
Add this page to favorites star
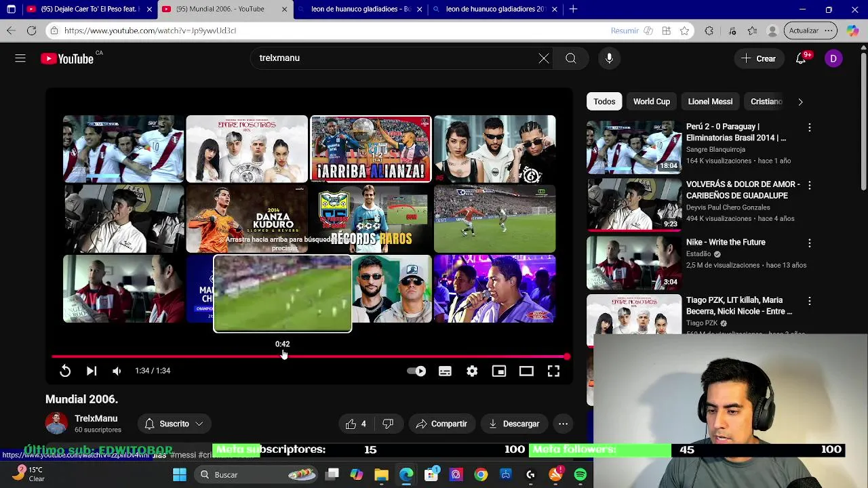point(684,30)
